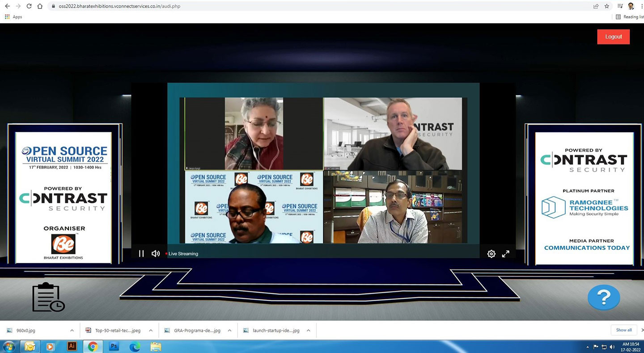644x353 pixels.
Task: Show hidden system tray icons
Action: 588,347
